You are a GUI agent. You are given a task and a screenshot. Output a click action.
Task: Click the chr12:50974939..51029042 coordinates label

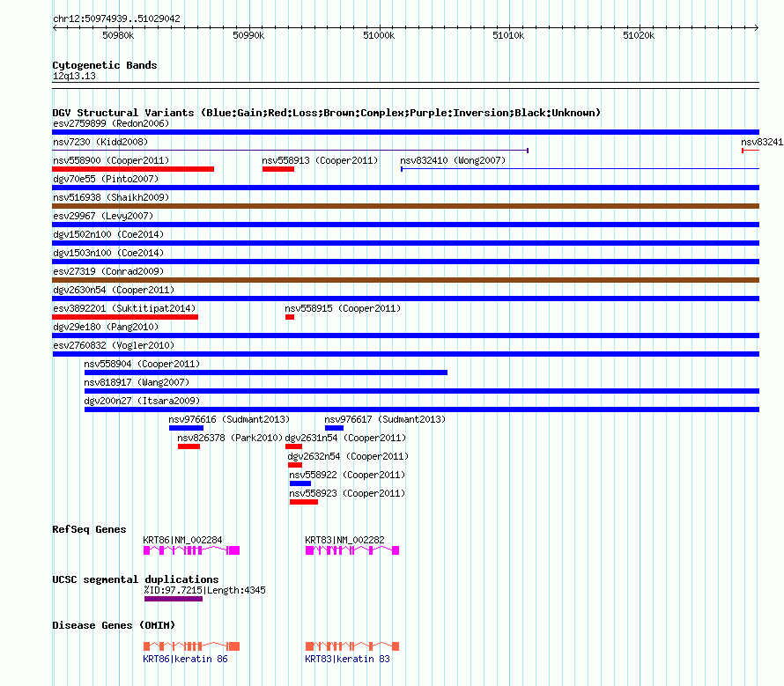(116, 18)
